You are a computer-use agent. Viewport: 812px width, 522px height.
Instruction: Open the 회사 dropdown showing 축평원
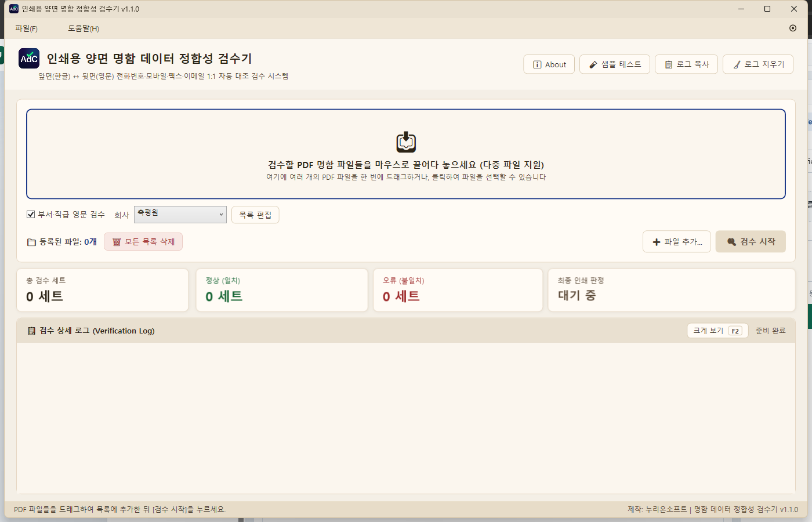180,215
